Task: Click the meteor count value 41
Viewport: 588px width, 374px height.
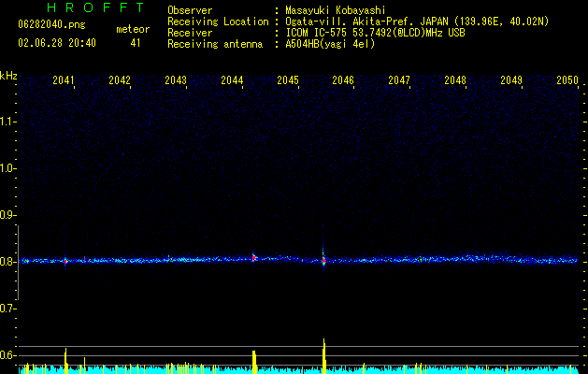Action: pos(135,43)
